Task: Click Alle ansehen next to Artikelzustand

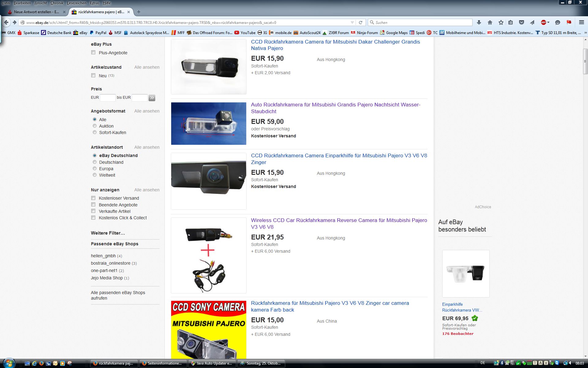Action: point(147,67)
